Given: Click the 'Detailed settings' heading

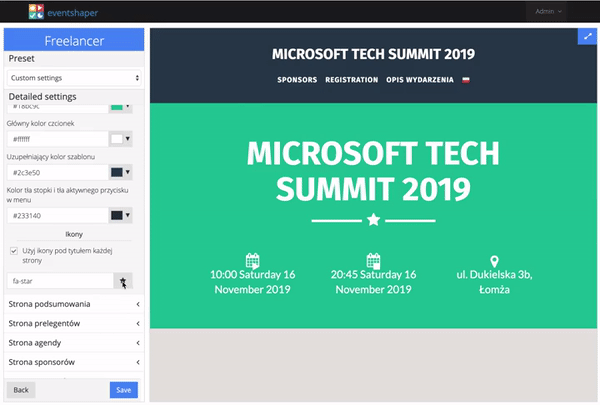Looking at the screenshot, I should click(42, 96).
